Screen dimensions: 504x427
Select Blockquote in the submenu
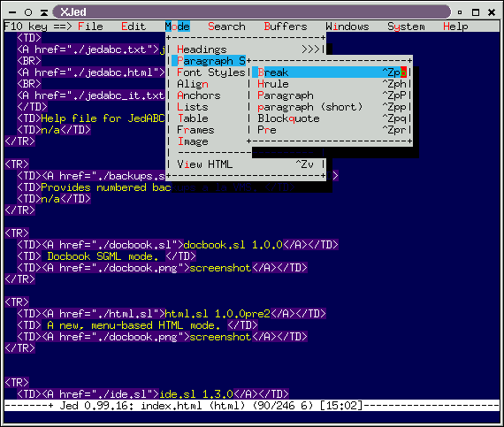coord(330,118)
